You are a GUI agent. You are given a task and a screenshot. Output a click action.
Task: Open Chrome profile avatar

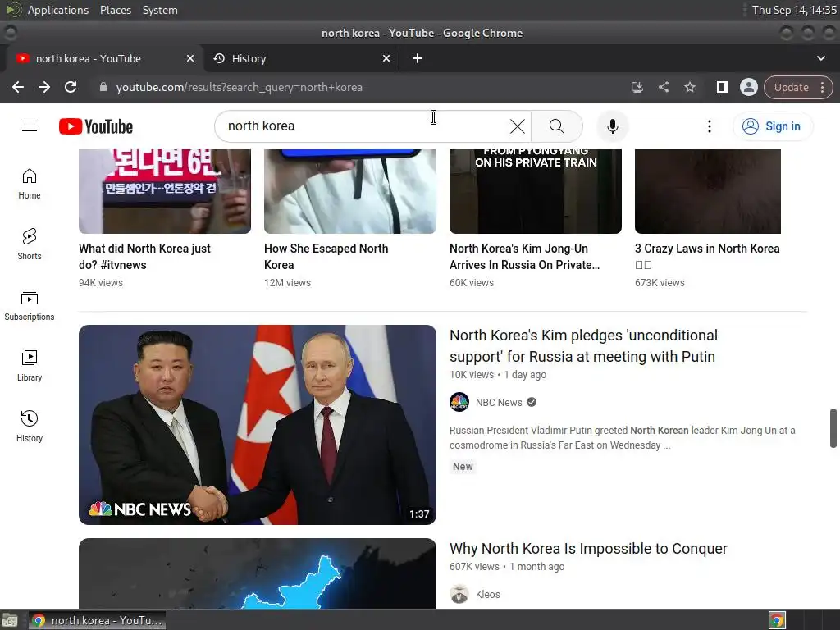(748, 87)
